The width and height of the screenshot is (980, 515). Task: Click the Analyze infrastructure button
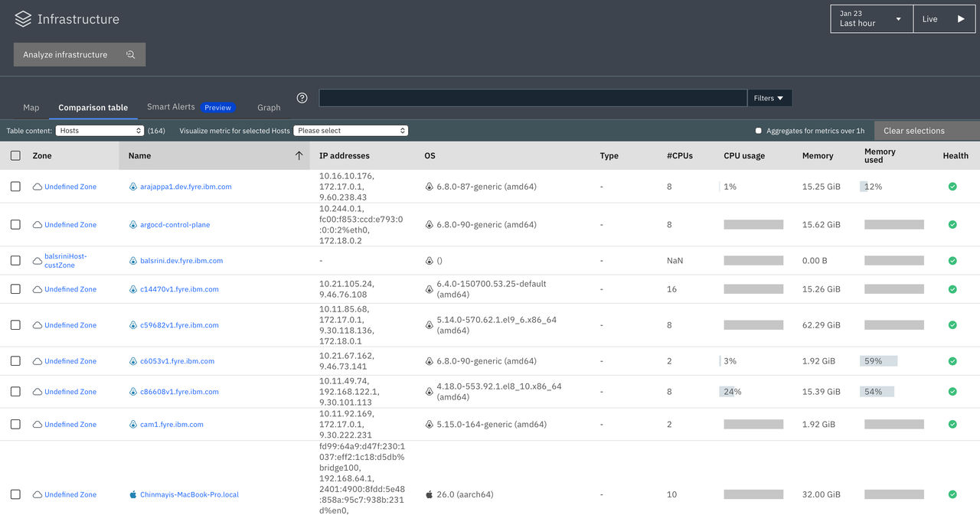coord(80,54)
